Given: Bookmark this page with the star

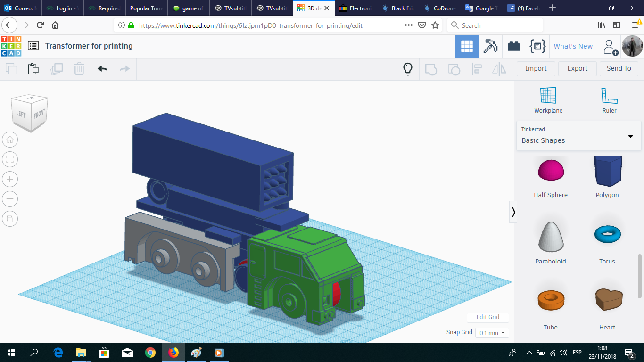Looking at the screenshot, I should point(435,25).
